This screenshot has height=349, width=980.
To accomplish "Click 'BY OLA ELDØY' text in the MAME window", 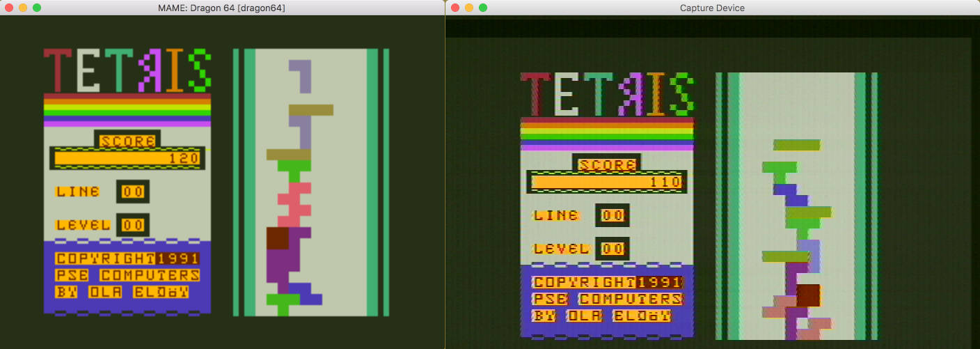I will click(x=122, y=292).
